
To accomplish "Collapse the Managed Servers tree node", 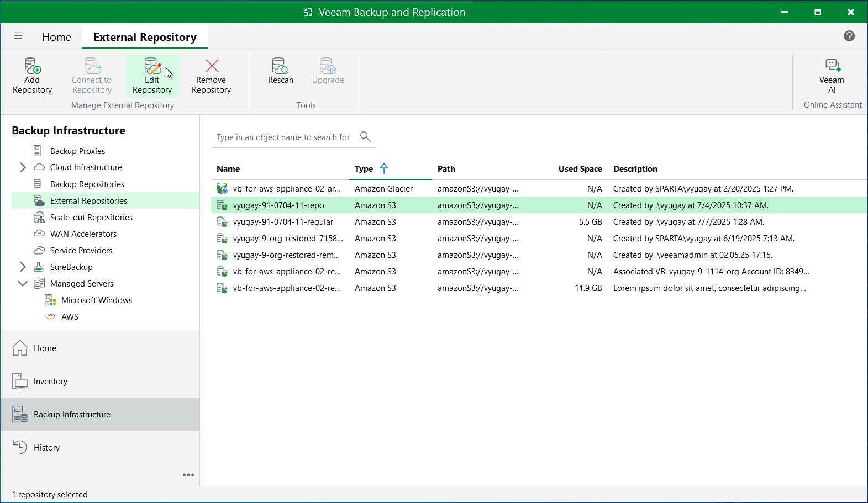I will point(23,284).
